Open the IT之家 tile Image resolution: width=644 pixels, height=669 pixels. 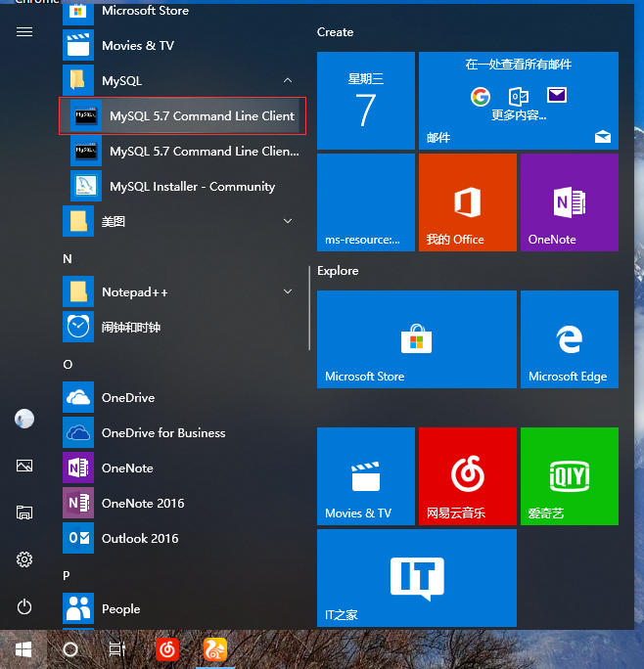416,578
